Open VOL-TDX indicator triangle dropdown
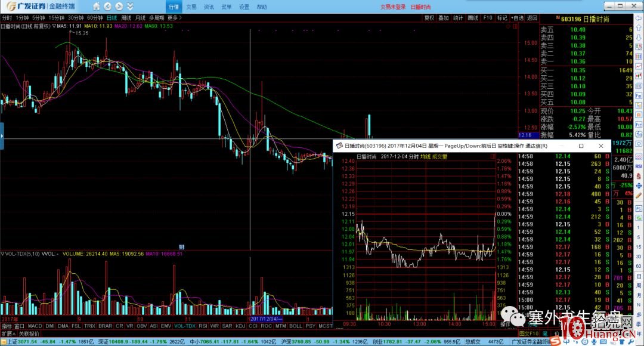This screenshot has height=346, width=644. [x=2, y=254]
